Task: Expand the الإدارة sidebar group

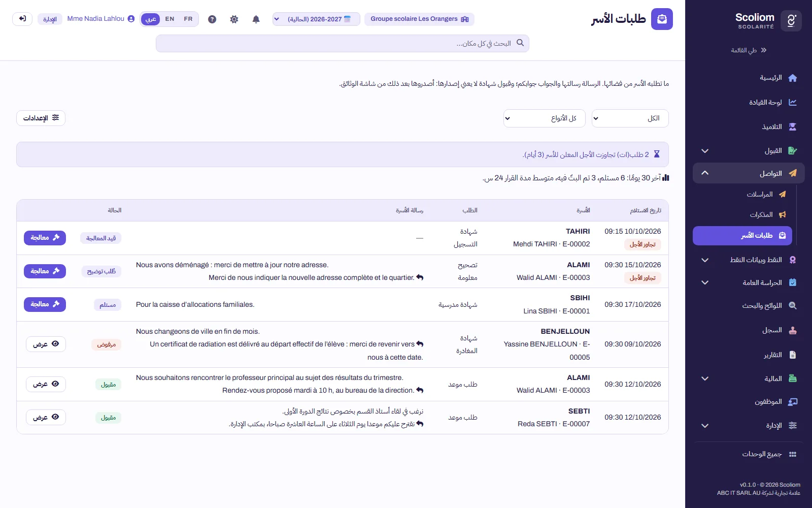Action: tap(749, 426)
